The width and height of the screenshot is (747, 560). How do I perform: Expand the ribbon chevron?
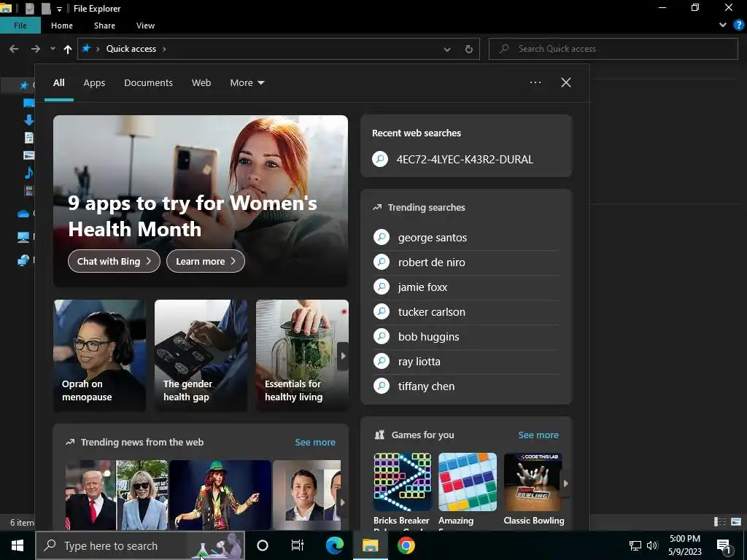pos(723,26)
